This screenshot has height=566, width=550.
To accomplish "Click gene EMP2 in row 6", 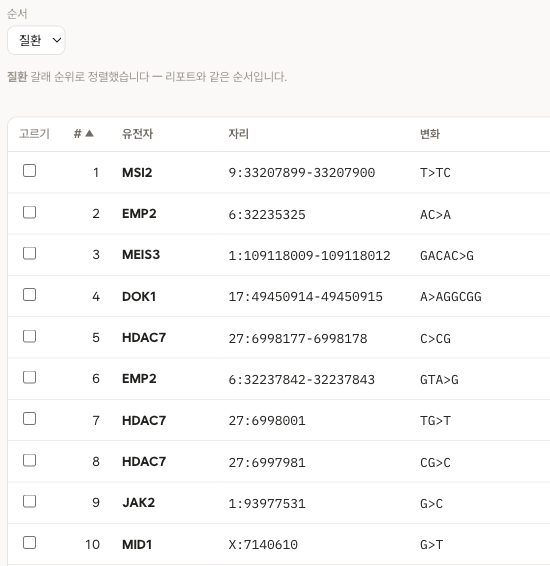I will [139, 379].
